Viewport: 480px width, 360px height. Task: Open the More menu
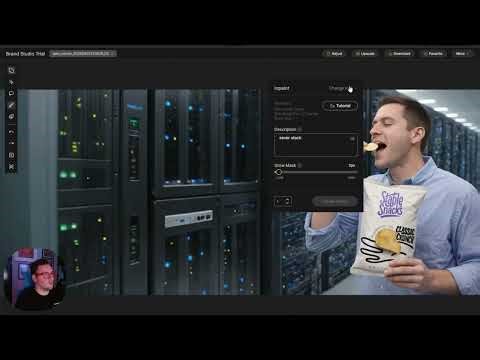462,53
